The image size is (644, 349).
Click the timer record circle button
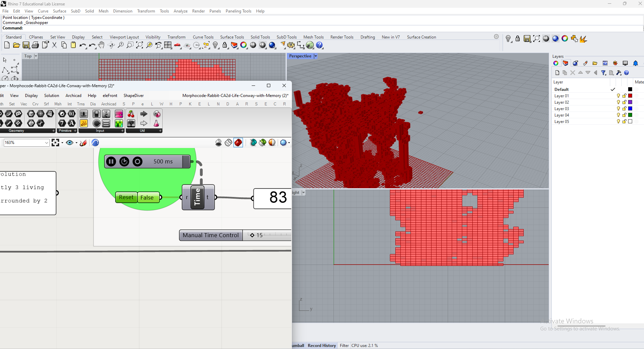[x=138, y=161]
